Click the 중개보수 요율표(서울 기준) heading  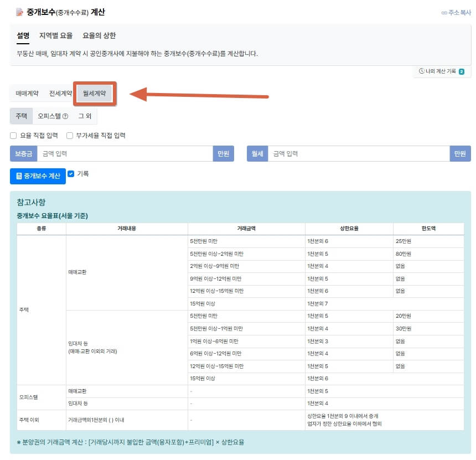(x=52, y=216)
